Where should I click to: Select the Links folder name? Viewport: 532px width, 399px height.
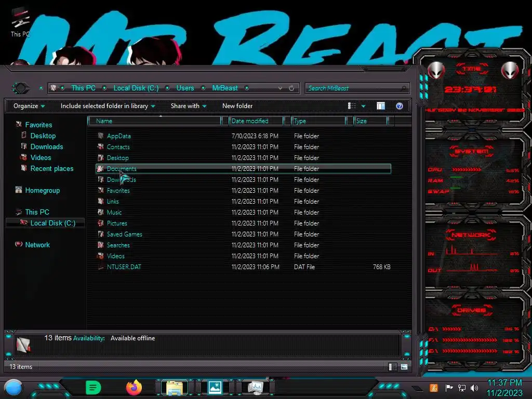tap(113, 202)
